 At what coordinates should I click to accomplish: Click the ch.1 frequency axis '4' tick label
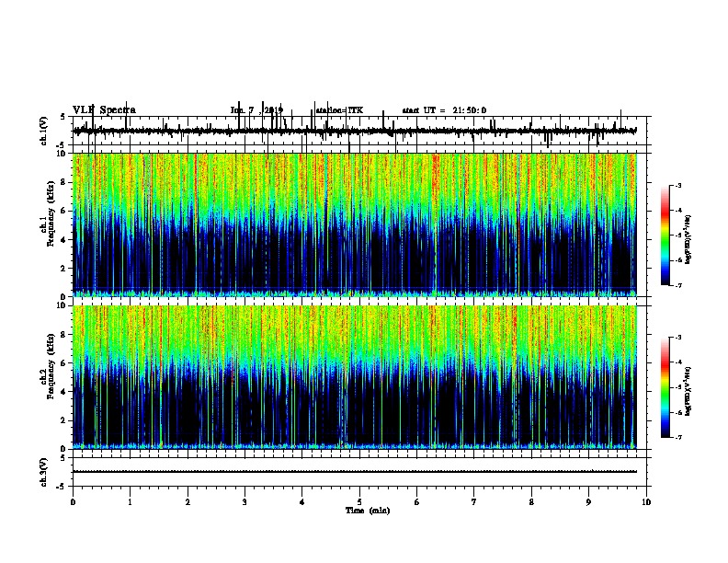[x=64, y=240]
